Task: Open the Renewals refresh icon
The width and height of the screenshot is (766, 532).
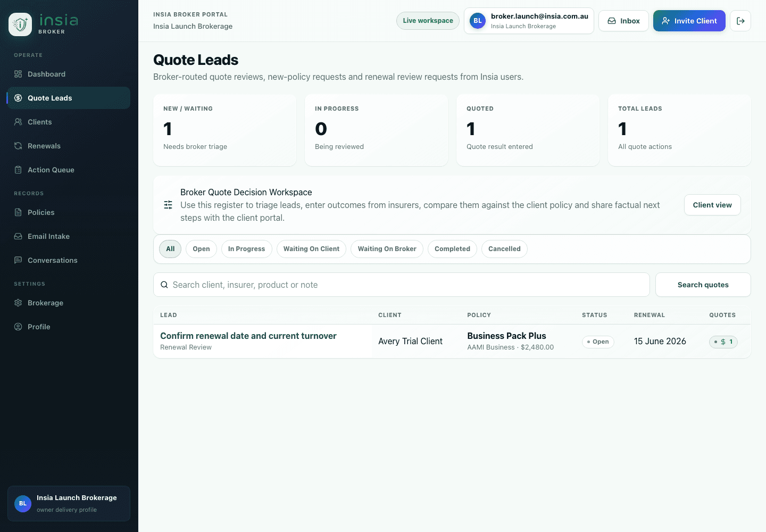Action: tap(18, 146)
